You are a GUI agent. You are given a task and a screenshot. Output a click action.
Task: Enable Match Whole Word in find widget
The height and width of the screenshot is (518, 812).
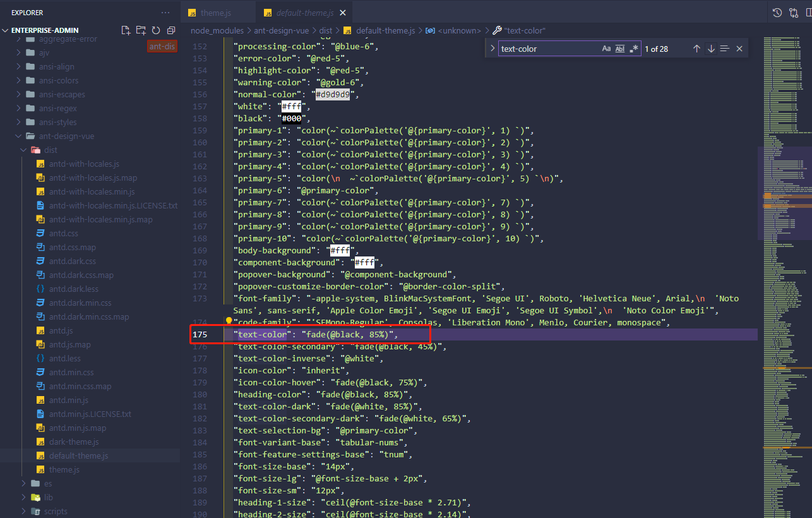click(x=620, y=48)
